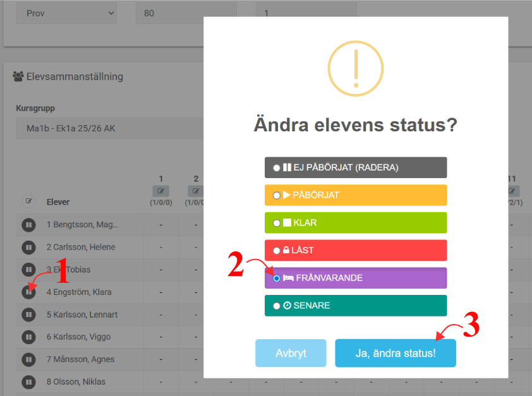Choose the teal SENARE status option
Screen dimensions: 532x396
(356, 306)
